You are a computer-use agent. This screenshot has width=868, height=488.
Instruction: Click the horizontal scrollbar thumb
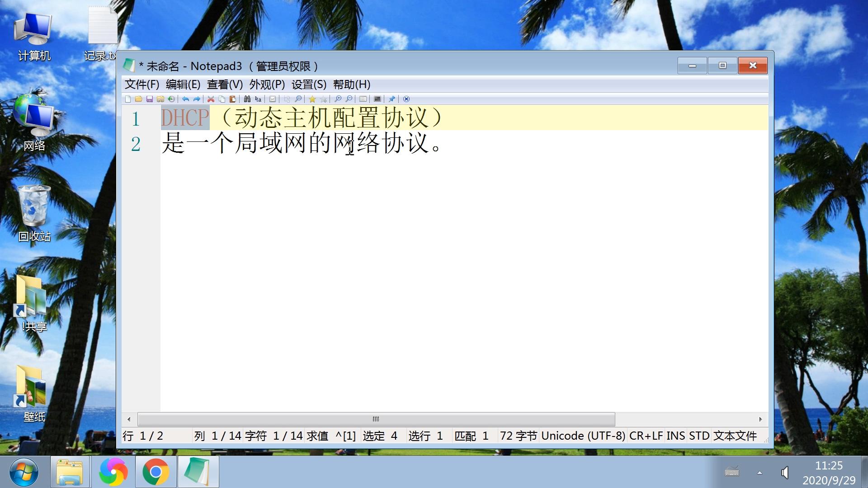click(x=374, y=419)
